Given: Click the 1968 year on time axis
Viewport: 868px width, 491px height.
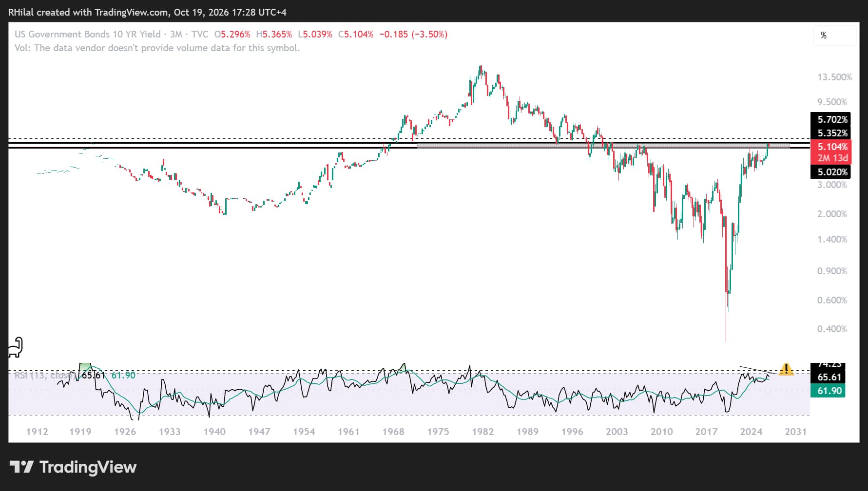Looking at the screenshot, I should [x=393, y=432].
